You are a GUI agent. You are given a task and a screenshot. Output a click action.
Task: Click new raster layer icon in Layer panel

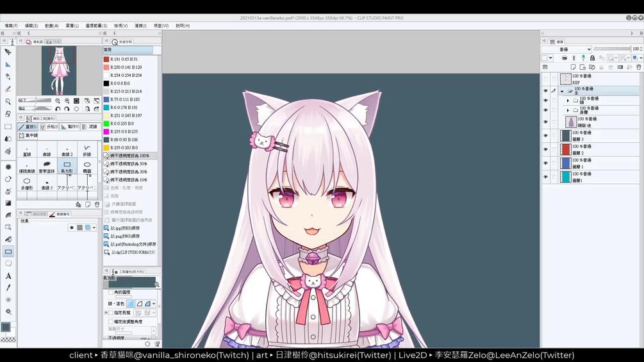(573, 67)
